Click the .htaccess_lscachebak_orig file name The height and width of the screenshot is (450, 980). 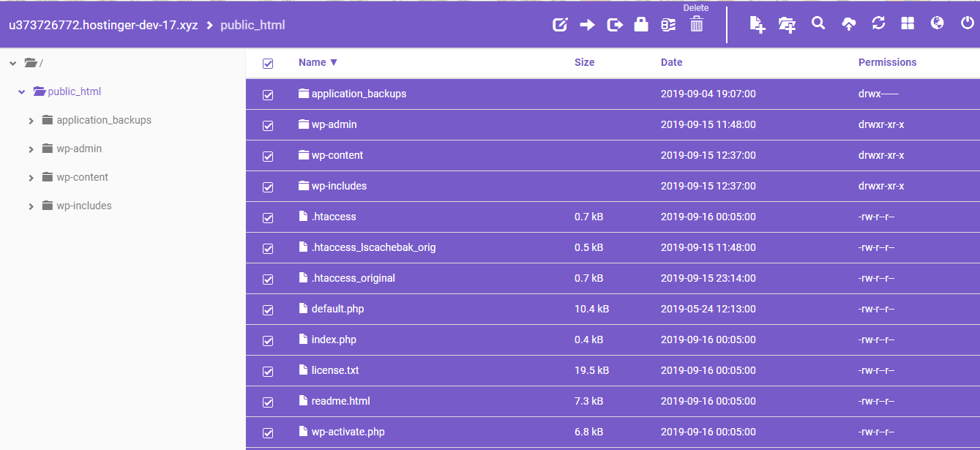point(373,247)
